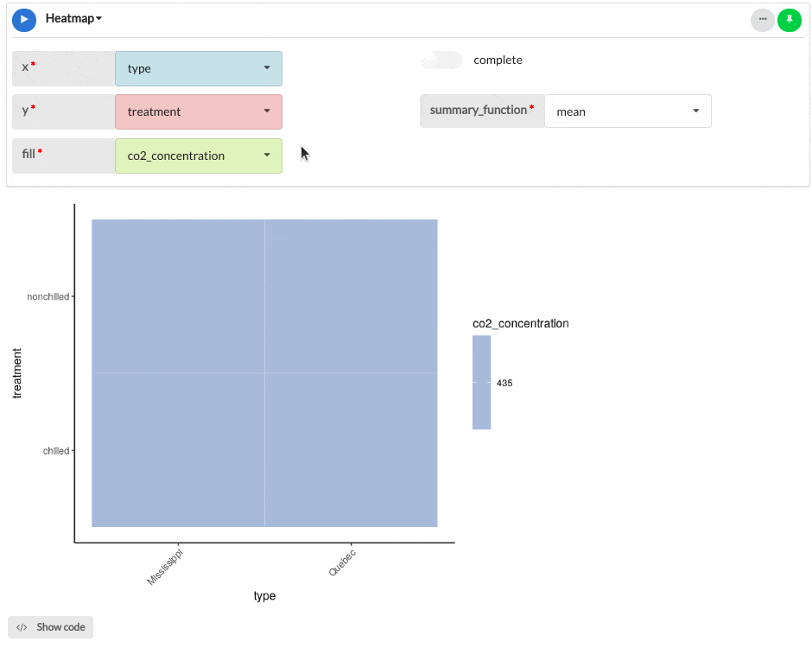Viewport: 812px width, 648px height.
Task: Click the Quebec chilled heatmap cell
Action: pyautogui.click(x=351, y=449)
